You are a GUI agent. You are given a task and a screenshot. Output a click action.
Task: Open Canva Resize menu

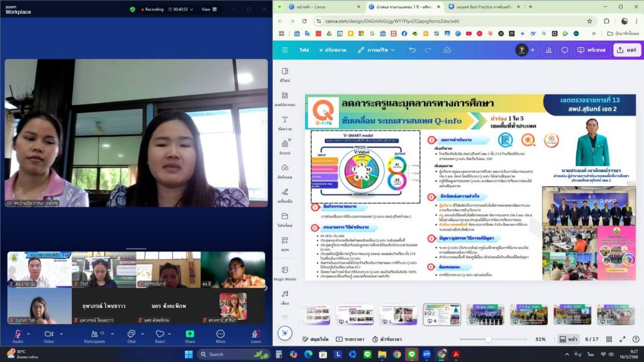coord(332,50)
